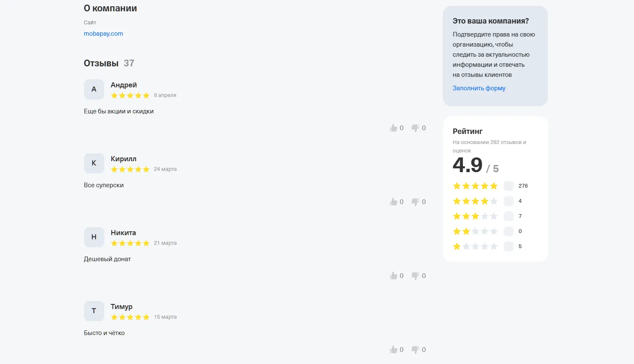This screenshot has width=634, height=364.
Task: Click avatar of reviewer Андрей
Action: pyautogui.click(x=94, y=89)
